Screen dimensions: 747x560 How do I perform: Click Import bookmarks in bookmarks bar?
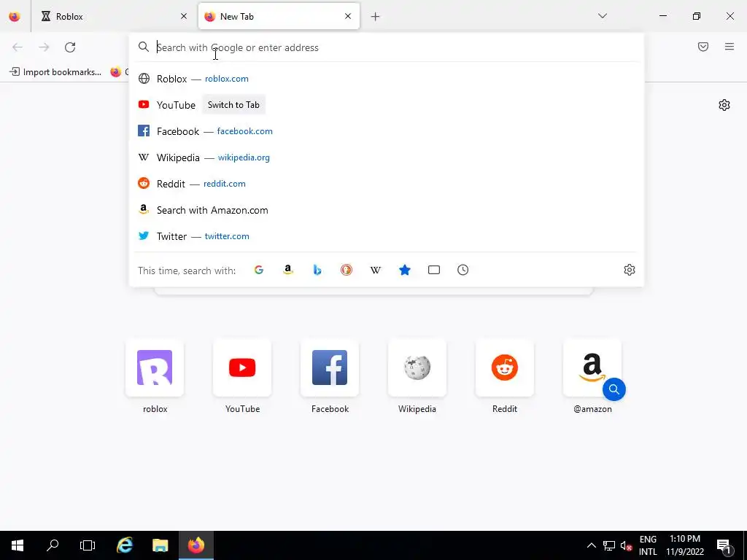pos(55,72)
